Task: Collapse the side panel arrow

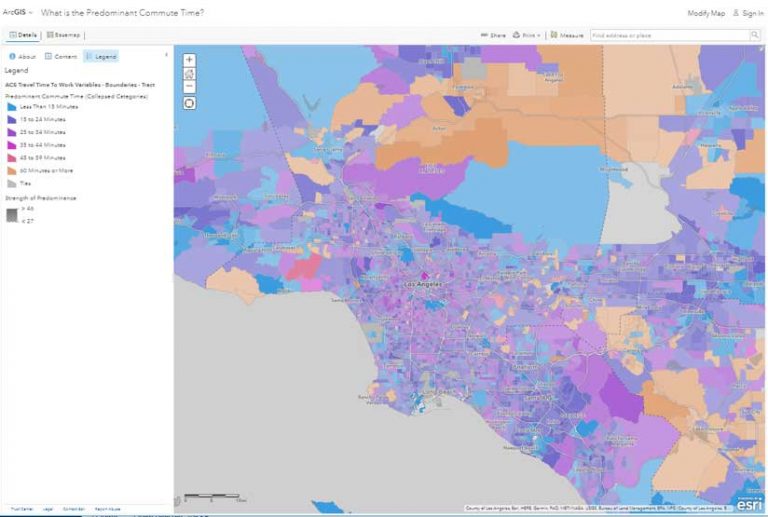Action: [x=167, y=55]
